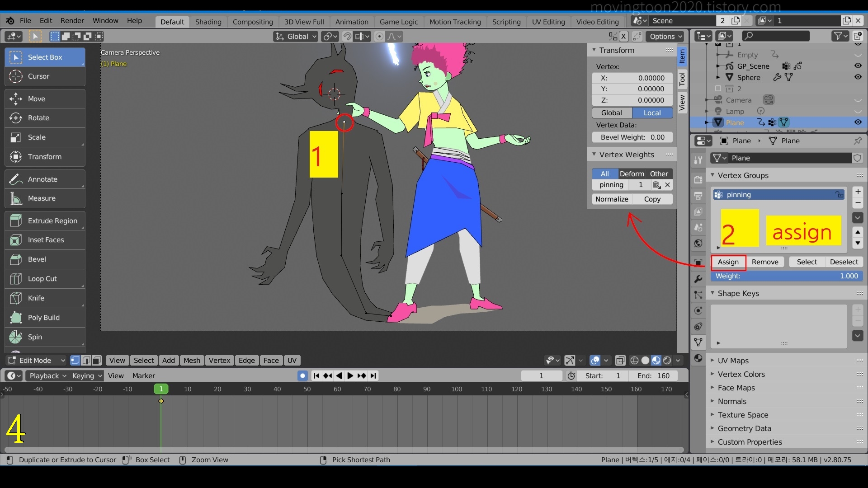Click the Bevel Weight slider
The image size is (868, 488).
tap(632, 137)
